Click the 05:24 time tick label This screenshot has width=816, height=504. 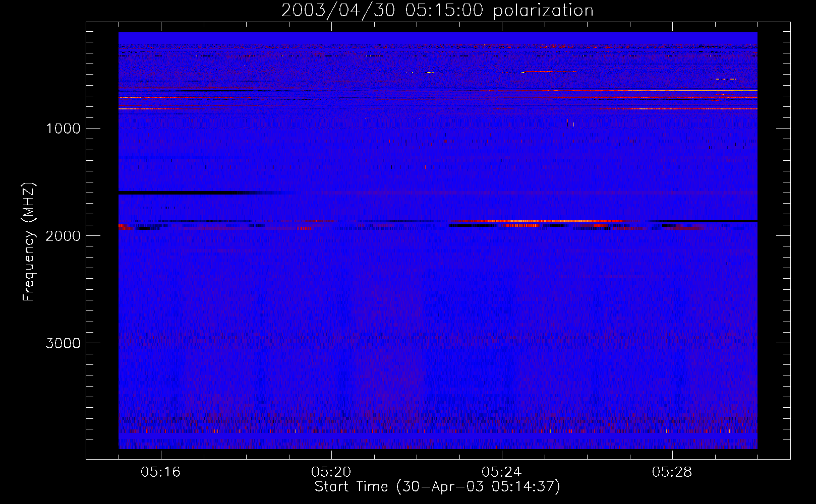click(502, 472)
